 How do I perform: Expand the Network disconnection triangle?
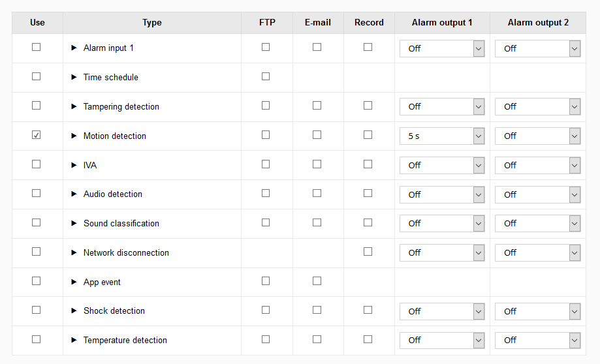[74, 253]
